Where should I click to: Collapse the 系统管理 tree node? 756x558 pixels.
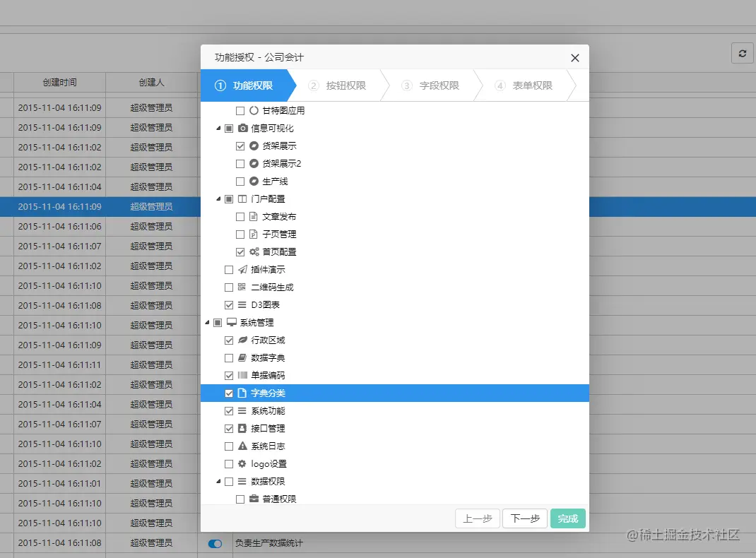207,322
